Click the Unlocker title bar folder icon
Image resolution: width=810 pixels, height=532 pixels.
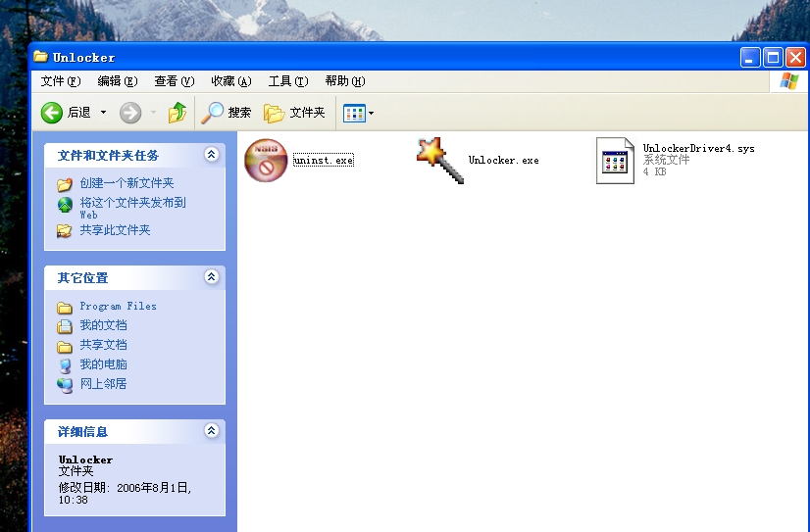tap(41, 56)
